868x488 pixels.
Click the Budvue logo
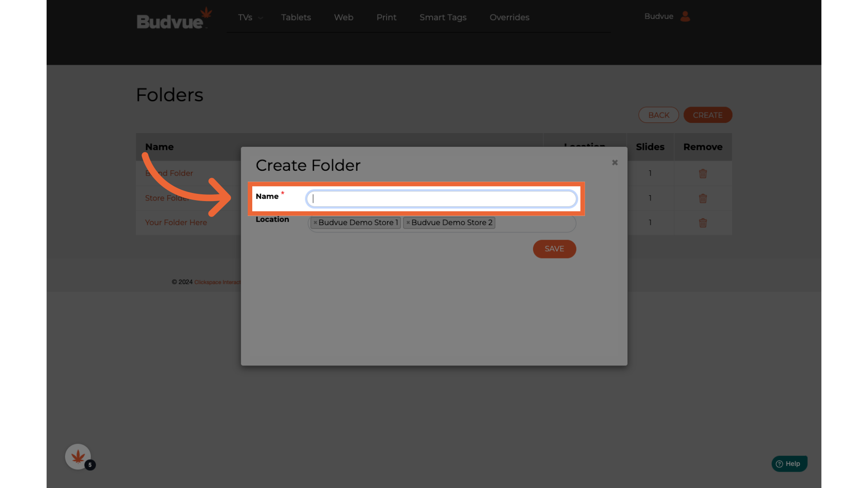coord(174,20)
